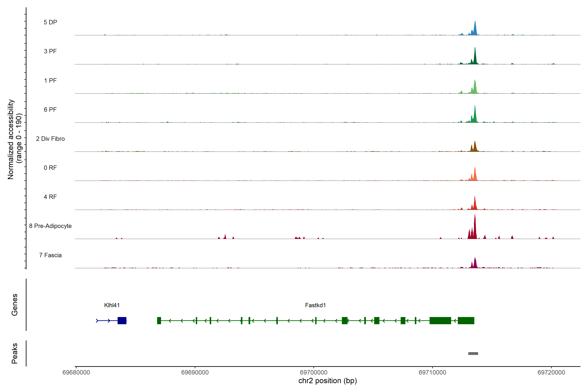The height and width of the screenshot is (392, 588).
Task: Click the chr2 position axis title
Action: click(327, 381)
